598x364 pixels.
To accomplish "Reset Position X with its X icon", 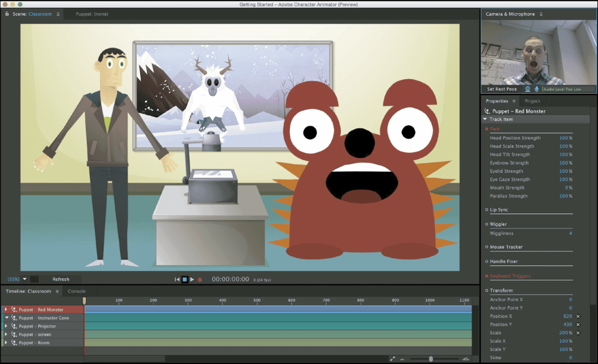I will (x=578, y=316).
